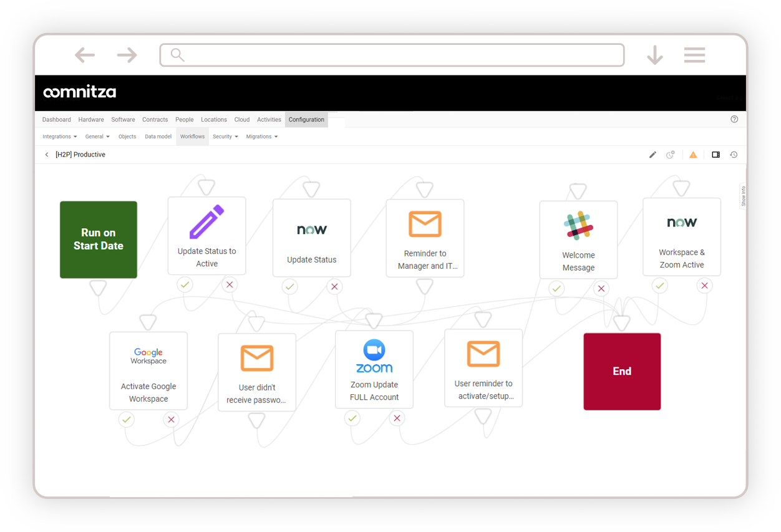Click failure X under Zoom Update FULL Account
Viewport: 781px width, 532px height.
click(397, 418)
